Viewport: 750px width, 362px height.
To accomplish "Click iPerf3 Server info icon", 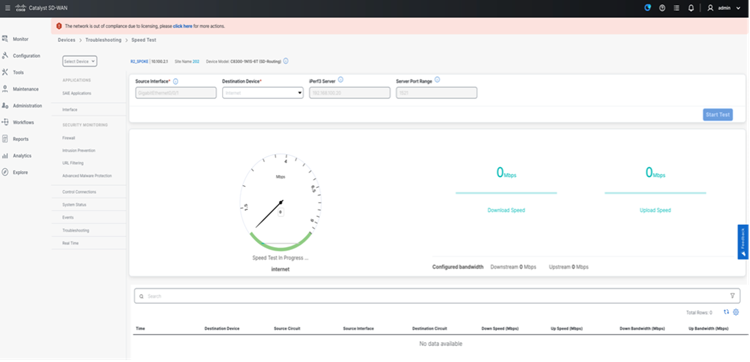I will tap(341, 80).
